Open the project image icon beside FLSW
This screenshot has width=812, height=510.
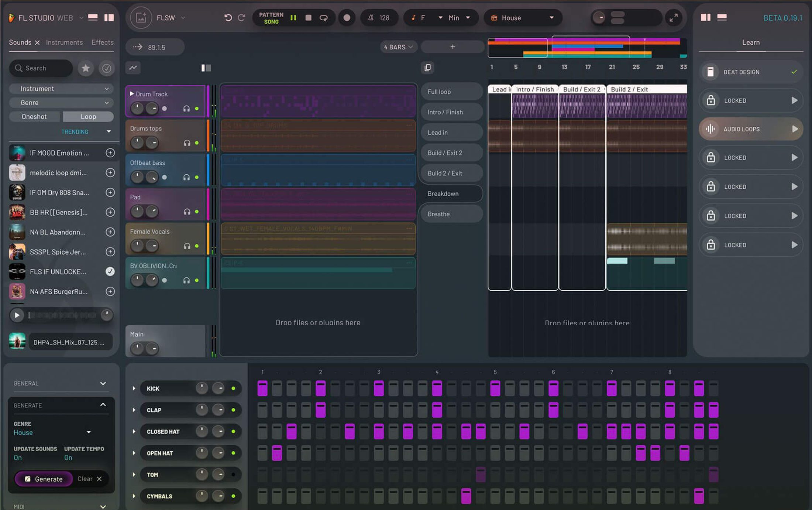tap(141, 17)
